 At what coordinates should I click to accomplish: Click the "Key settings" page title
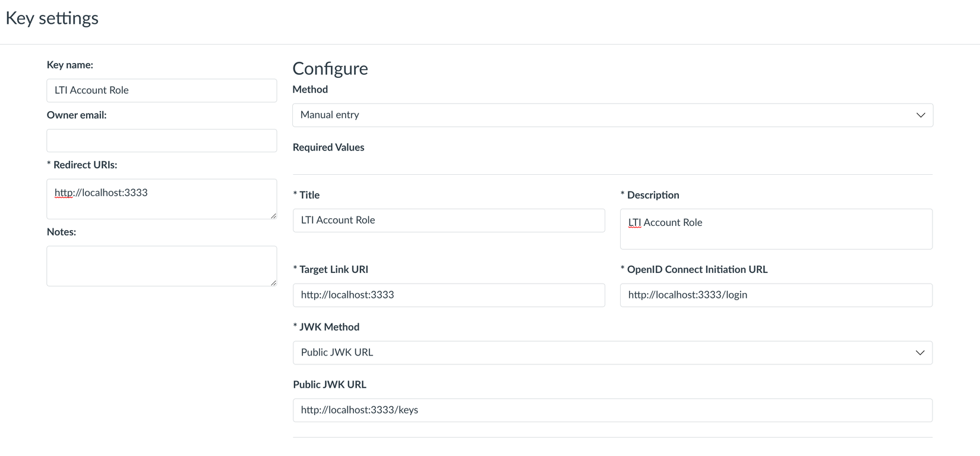[x=52, y=18]
